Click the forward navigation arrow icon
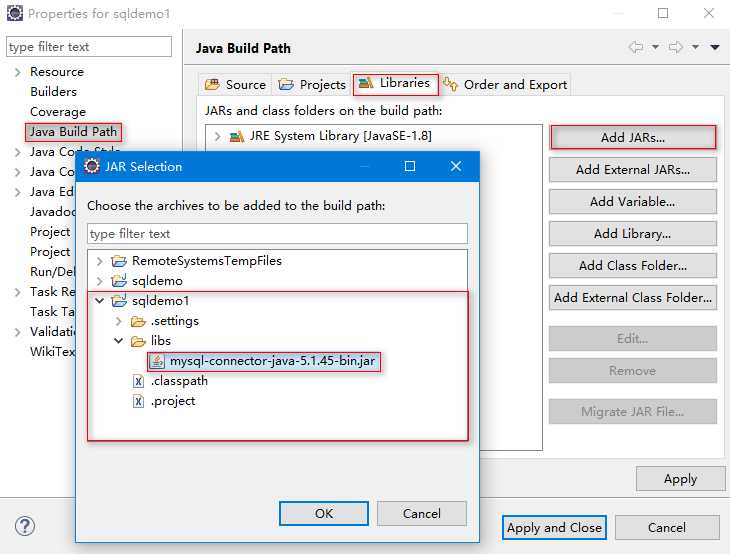 click(676, 47)
